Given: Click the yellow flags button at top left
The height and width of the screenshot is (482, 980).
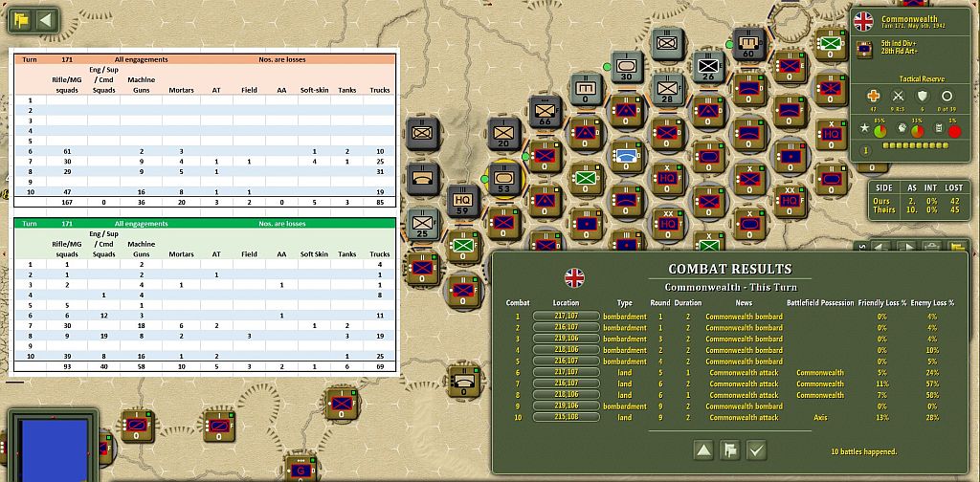Looking at the screenshot, I should coord(22,21).
